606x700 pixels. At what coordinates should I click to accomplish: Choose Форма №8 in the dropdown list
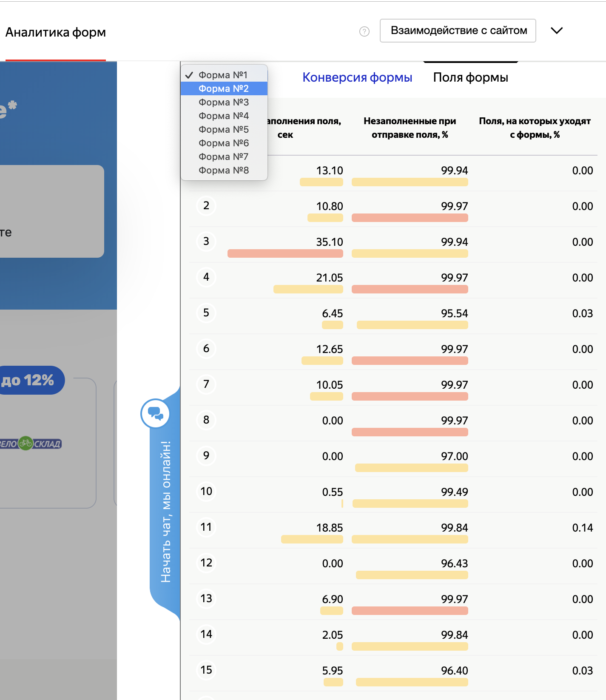point(224,170)
